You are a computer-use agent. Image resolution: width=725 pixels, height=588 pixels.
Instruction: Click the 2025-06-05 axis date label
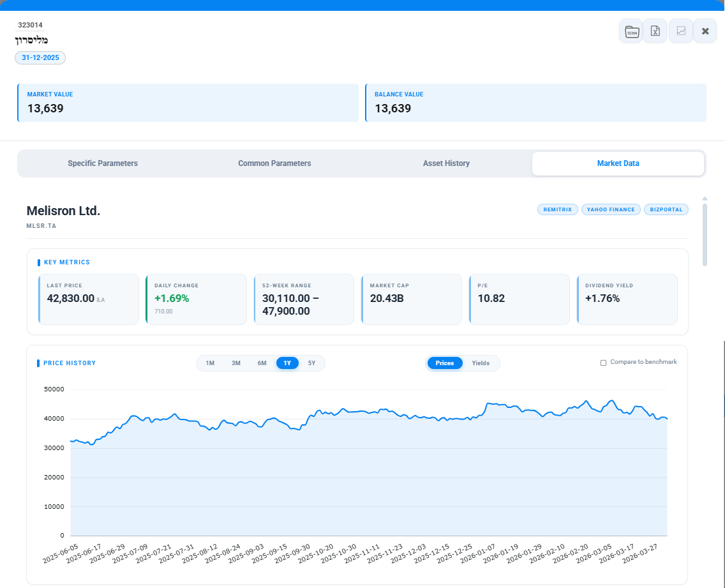pos(61,554)
